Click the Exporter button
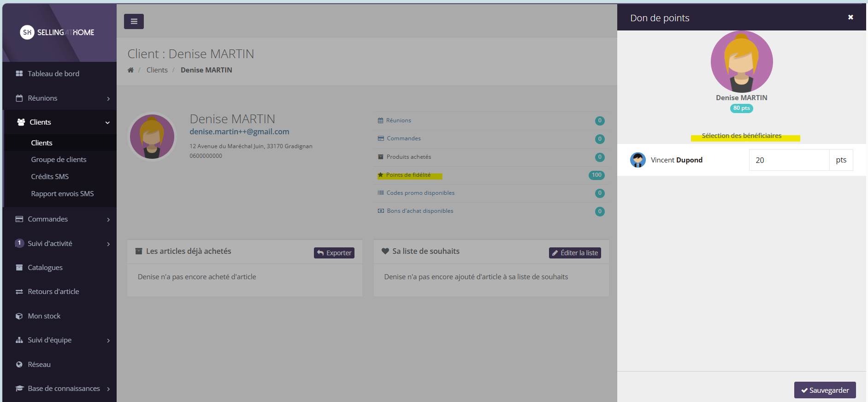 (334, 253)
